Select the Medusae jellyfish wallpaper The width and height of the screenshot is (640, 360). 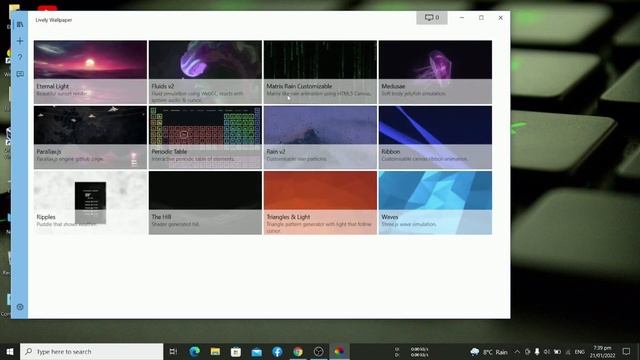pyautogui.click(x=435, y=72)
